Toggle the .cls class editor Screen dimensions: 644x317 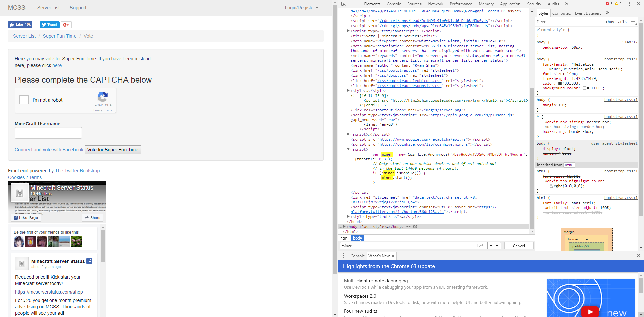click(x=623, y=22)
